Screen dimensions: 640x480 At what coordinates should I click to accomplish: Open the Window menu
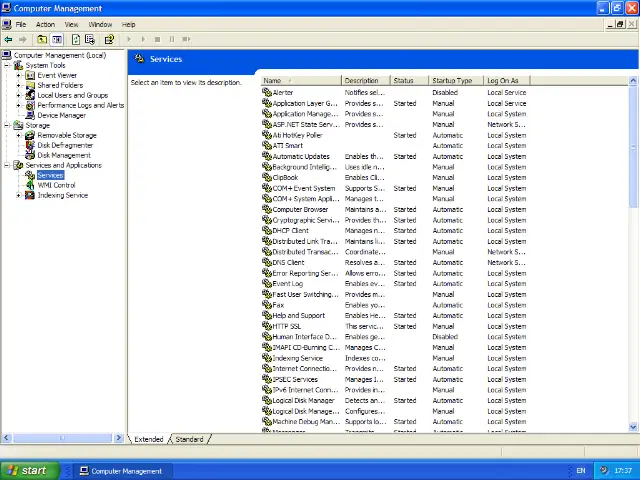coord(100,24)
